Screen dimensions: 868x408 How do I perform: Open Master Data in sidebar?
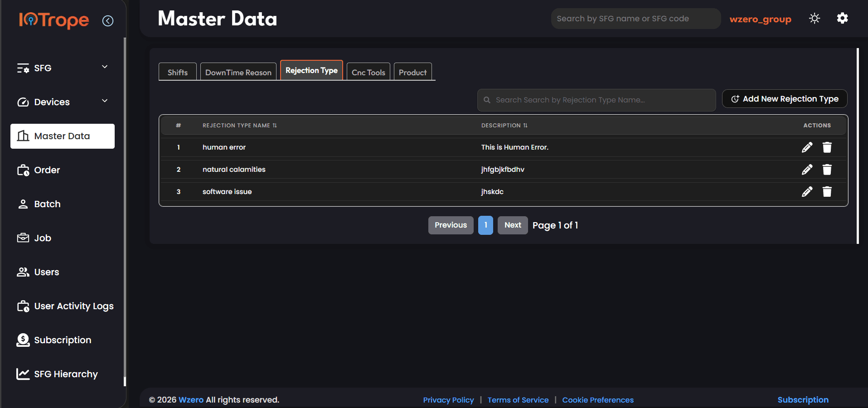click(63, 136)
